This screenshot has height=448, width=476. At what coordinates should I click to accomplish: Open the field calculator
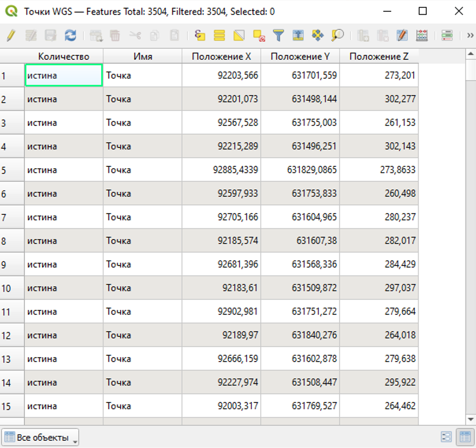422,35
